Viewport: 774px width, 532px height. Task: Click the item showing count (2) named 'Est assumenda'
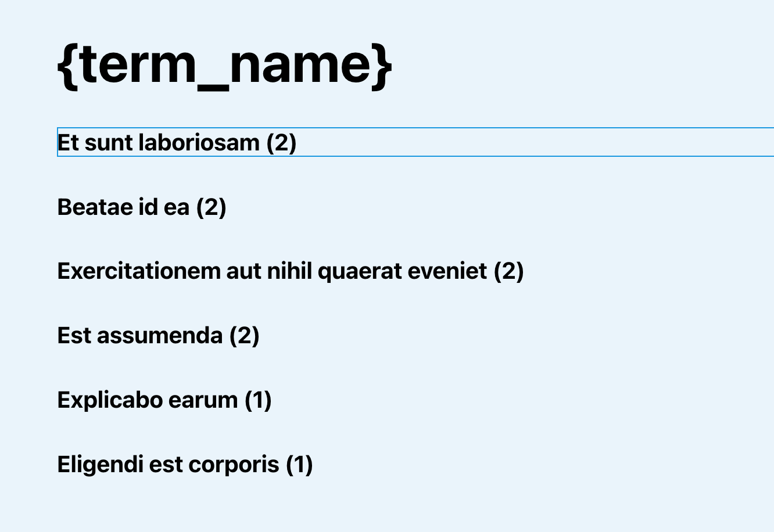point(157,335)
